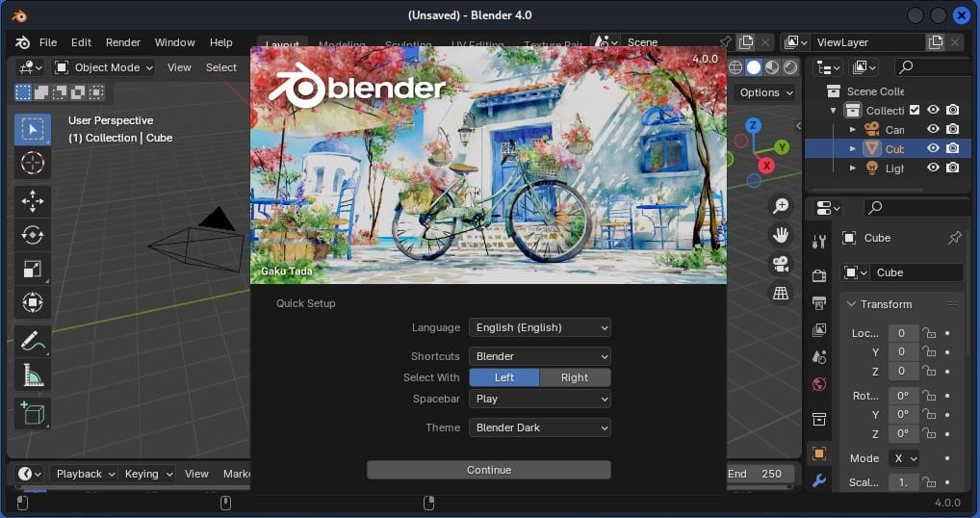The width and height of the screenshot is (980, 518).
Task: Open the rotation Mode dropdown
Action: 903,458
